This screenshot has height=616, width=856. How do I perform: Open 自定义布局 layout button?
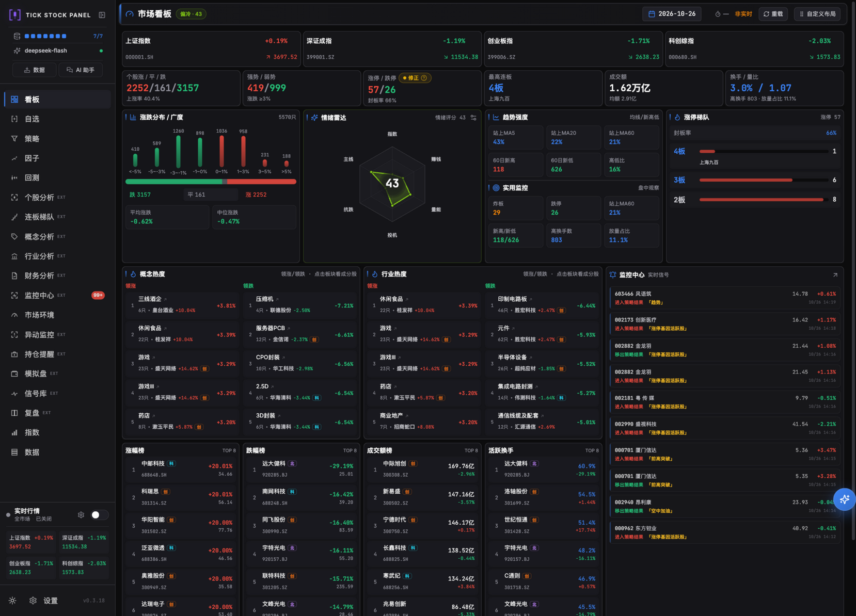[817, 14]
